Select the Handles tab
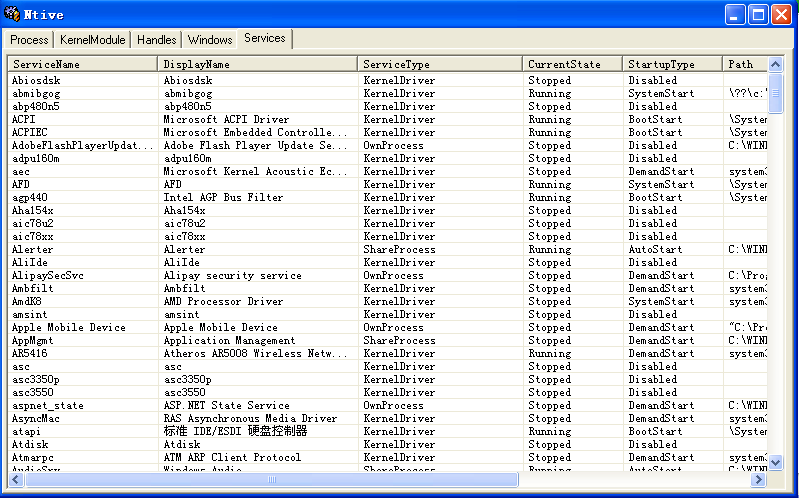This screenshot has height=498, width=799. (x=156, y=40)
